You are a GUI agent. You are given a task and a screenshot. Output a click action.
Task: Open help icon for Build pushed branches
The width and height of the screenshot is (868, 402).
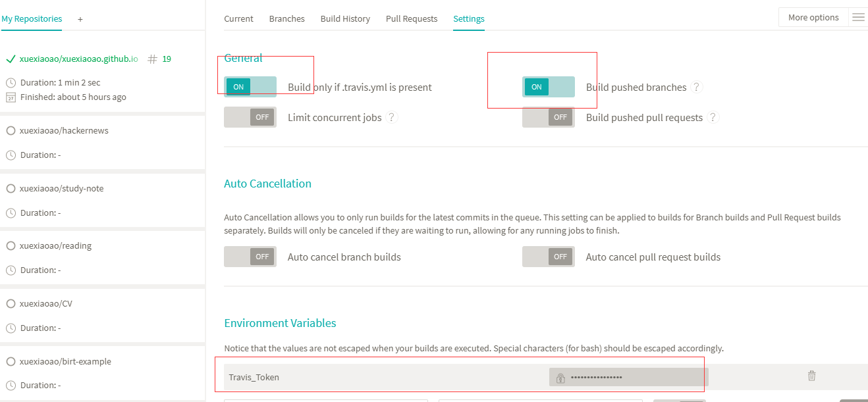click(x=697, y=87)
